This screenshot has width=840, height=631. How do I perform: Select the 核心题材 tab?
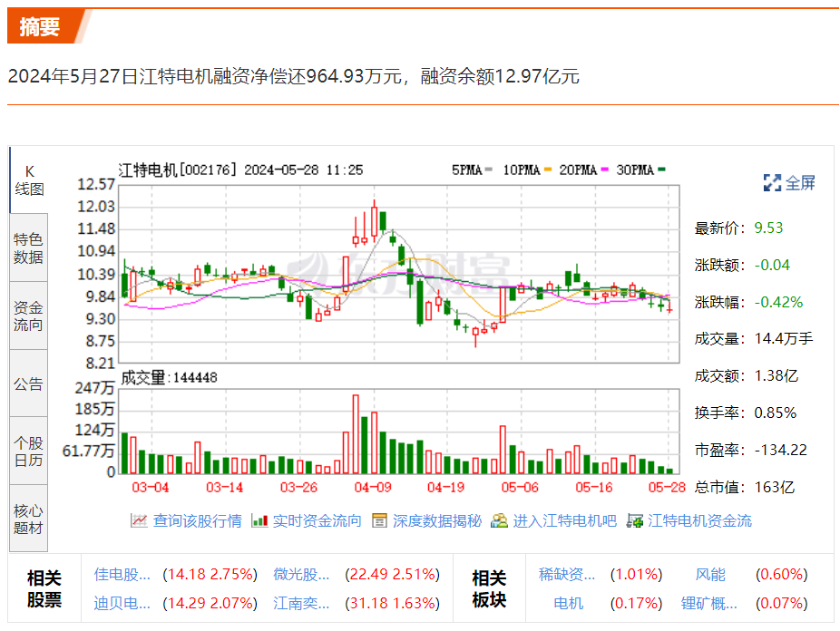tap(29, 519)
